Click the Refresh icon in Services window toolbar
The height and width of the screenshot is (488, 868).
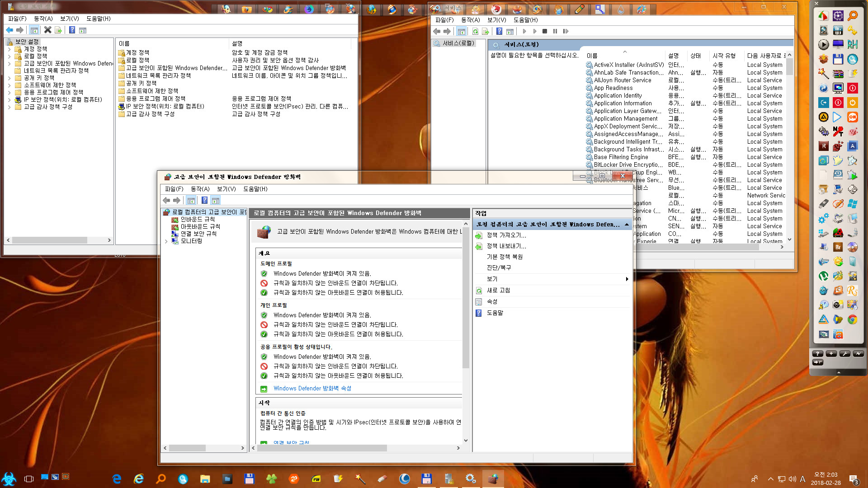(x=475, y=31)
